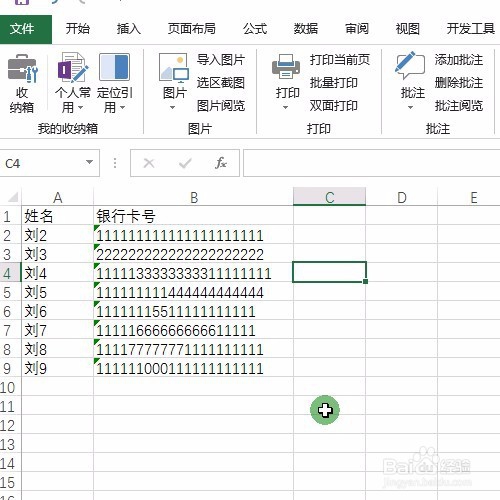Image resolution: width=500 pixels, height=500 pixels.
Task: Select the cell containing 刘6
Action: [x=58, y=311]
